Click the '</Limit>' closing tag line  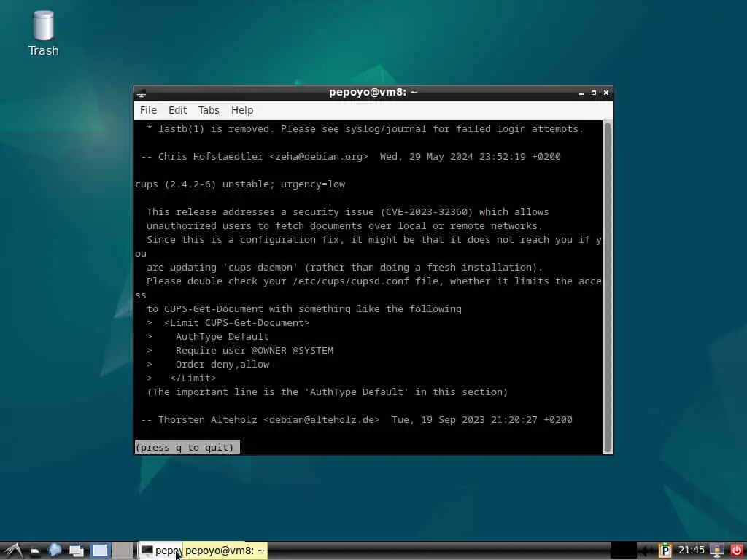[x=193, y=378]
